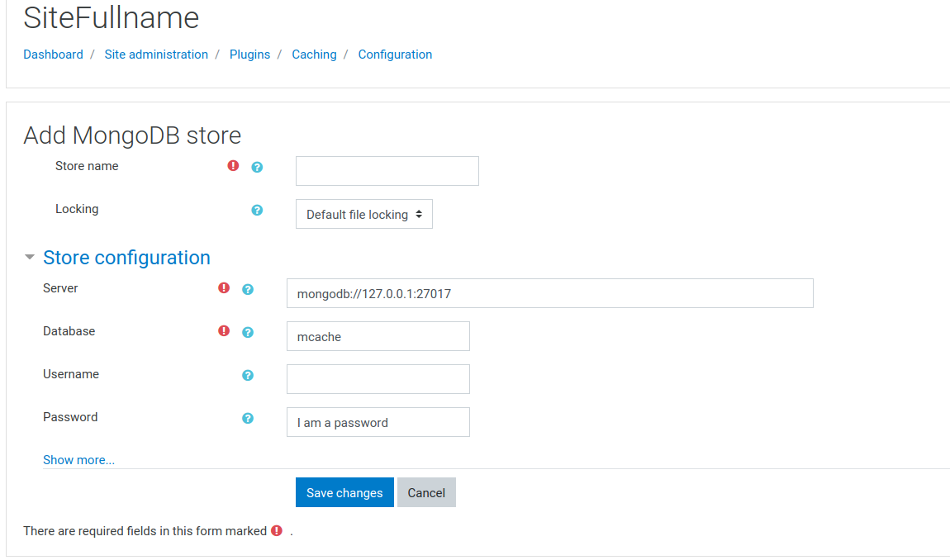Open Caching breadcrumb link
Viewport: 950px width, 560px height.
314,55
